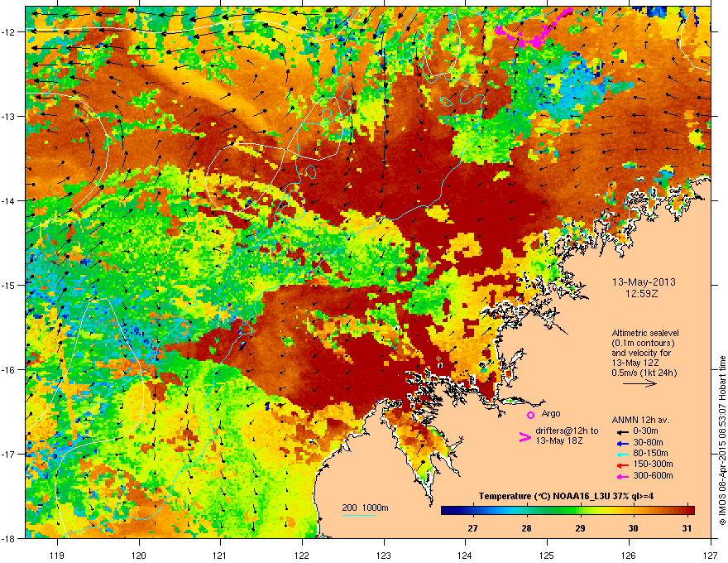The image size is (728, 563).
Task: Click the 30-80m depth label
Action: click(648, 442)
